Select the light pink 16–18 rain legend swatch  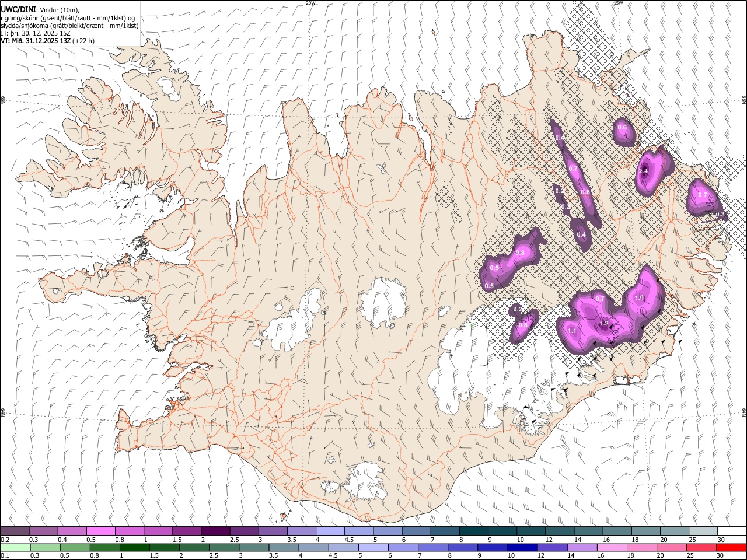(x=612, y=547)
